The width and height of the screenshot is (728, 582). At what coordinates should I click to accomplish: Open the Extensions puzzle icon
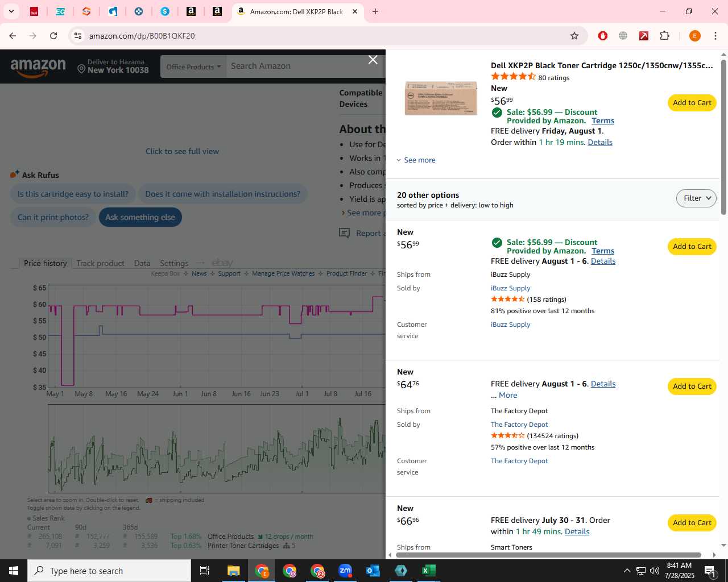(x=664, y=36)
